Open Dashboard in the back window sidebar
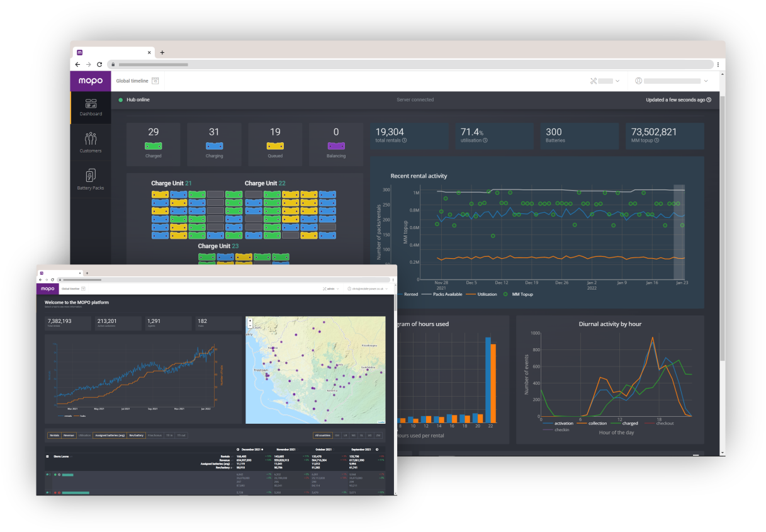This screenshot has width=766, height=532. (91, 107)
